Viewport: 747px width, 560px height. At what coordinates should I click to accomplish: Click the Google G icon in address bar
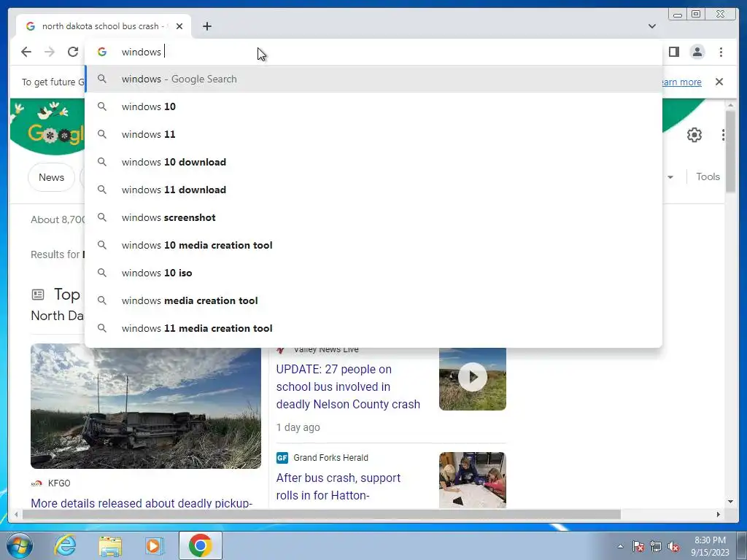click(x=102, y=52)
